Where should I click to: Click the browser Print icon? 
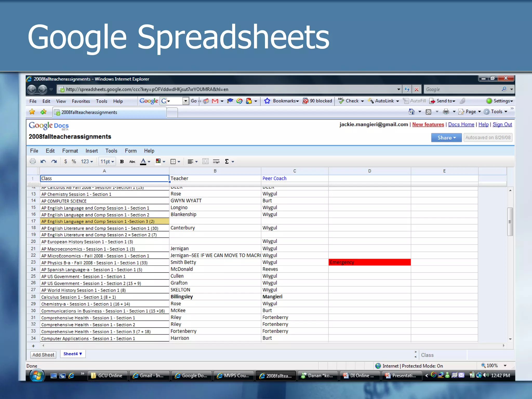pyautogui.click(x=446, y=112)
